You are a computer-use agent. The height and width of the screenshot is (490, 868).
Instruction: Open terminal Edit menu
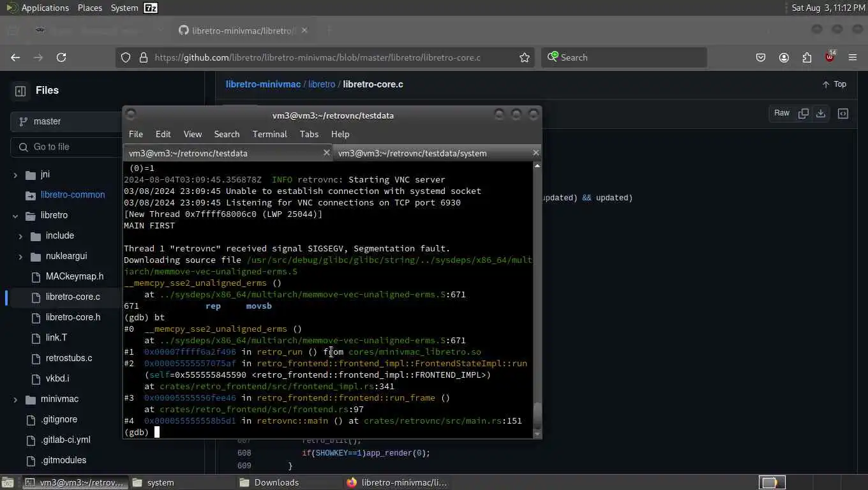point(163,134)
